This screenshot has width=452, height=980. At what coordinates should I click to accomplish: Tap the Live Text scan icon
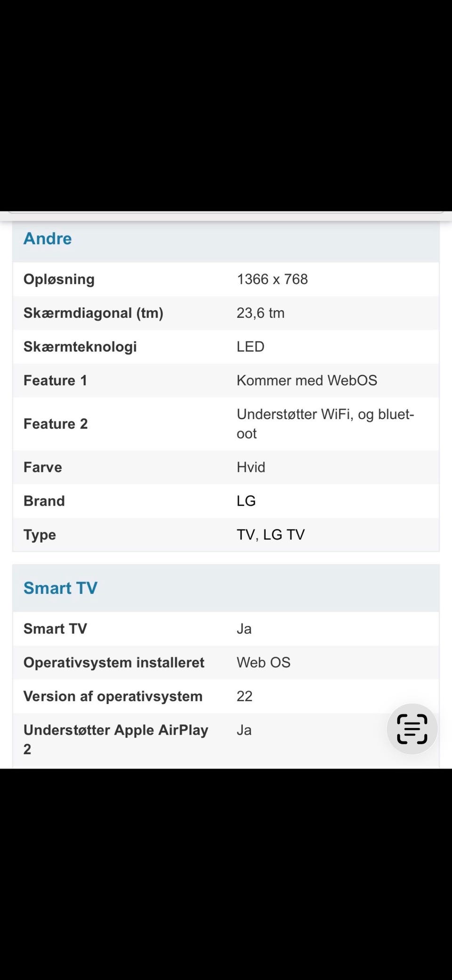(412, 729)
